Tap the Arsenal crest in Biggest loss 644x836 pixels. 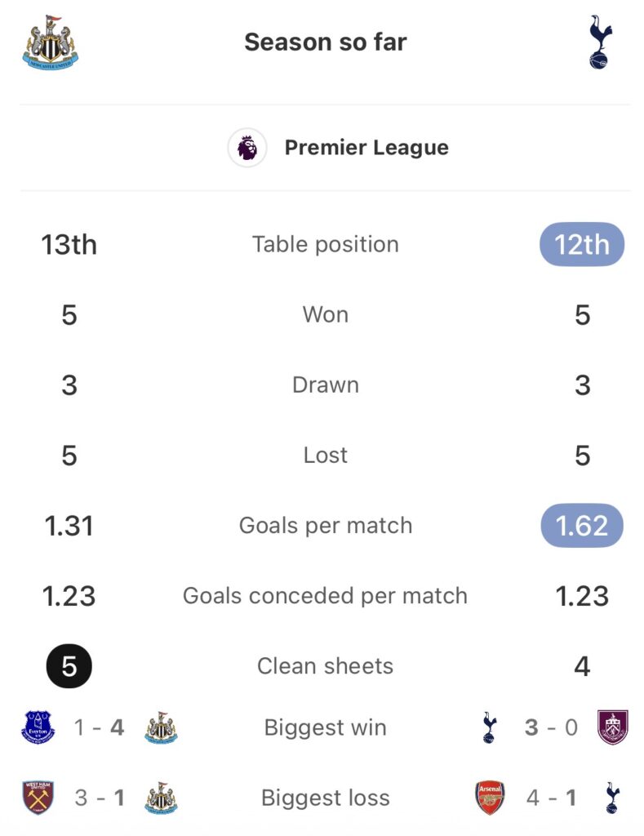click(490, 798)
